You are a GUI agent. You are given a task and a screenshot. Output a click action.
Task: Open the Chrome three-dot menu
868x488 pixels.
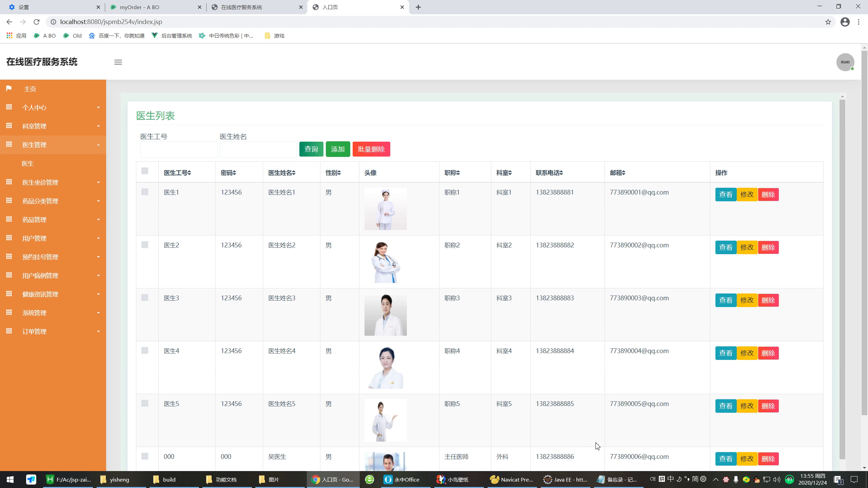(859, 22)
